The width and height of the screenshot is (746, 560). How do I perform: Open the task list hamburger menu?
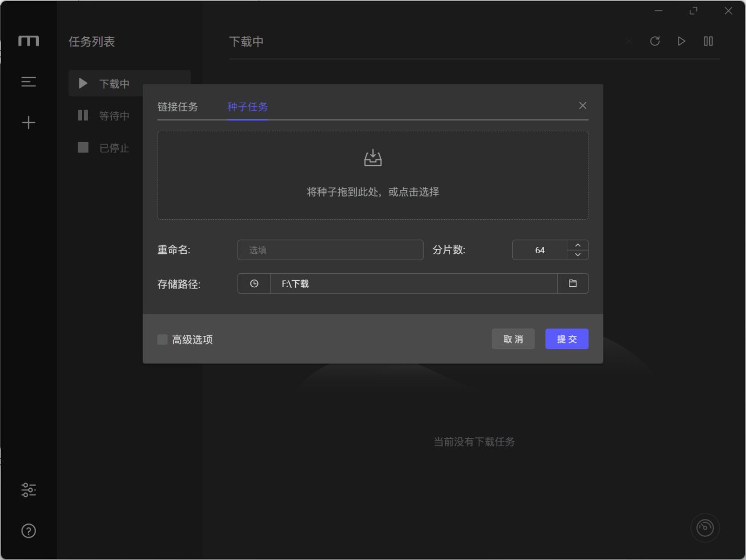point(29,82)
